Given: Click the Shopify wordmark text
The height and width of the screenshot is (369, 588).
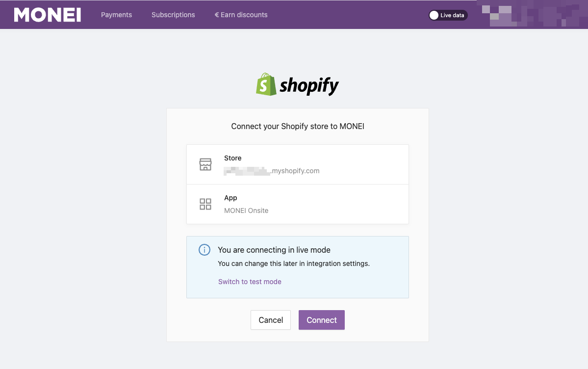Looking at the screenshot, I should tap(309, 86).
